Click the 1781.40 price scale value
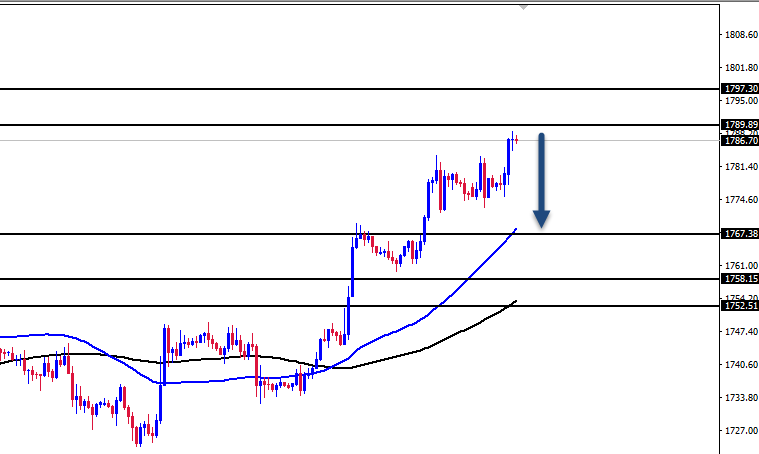759x454 pixels. [x=741, y=166]
